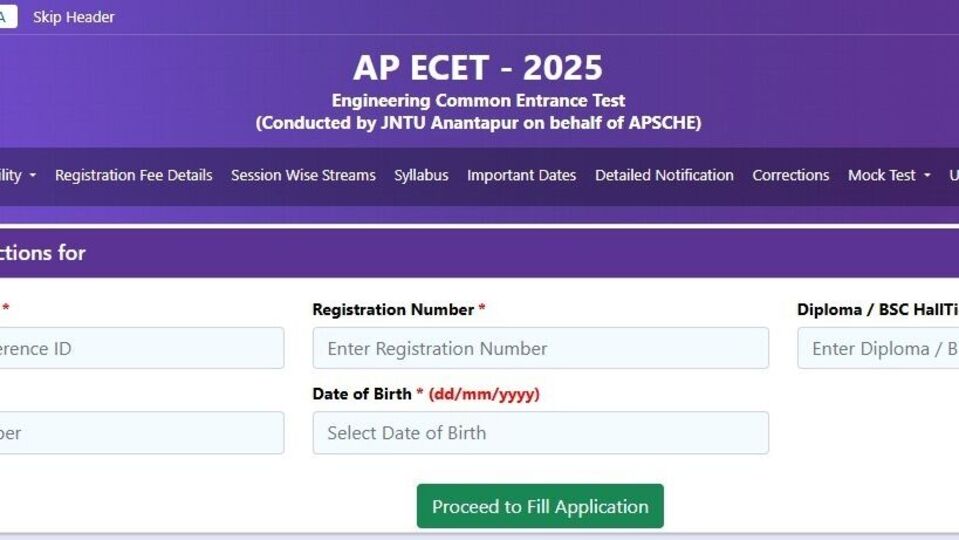
Task: Open Registration Fee Details page
Action: pyautogui.click(x=133, y=176)
